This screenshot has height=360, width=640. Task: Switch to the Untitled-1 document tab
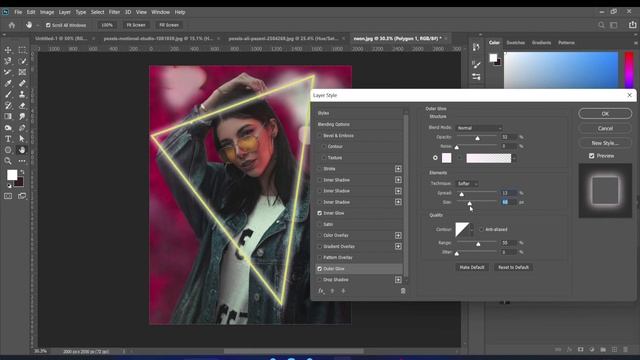[61, 38]
